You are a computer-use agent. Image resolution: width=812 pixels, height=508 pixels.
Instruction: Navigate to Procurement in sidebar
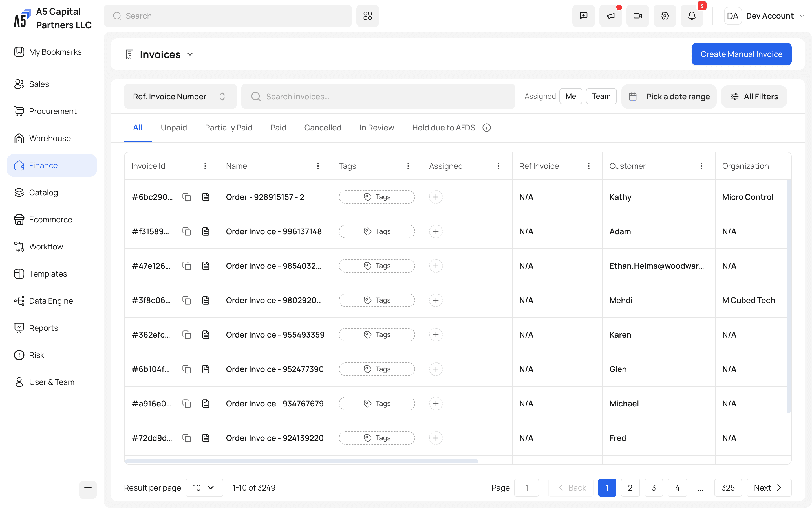tap(52, 111)
